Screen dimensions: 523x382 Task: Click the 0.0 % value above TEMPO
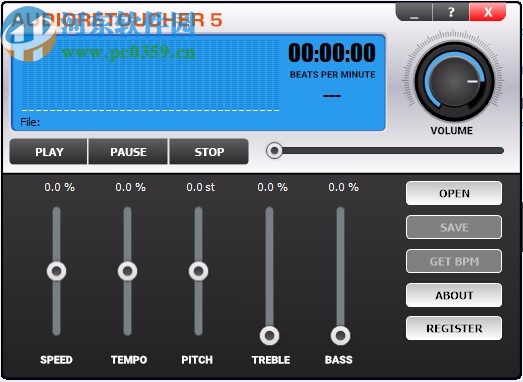click(x=130, y=187)
